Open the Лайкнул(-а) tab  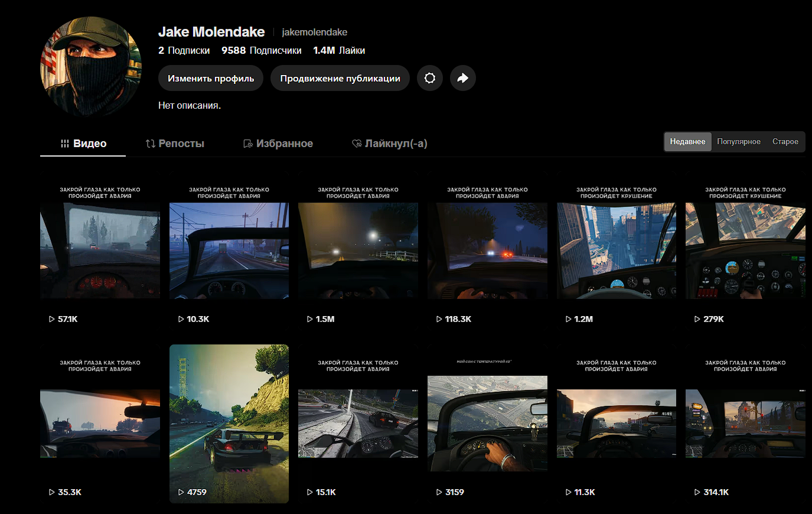pos(390,144)
